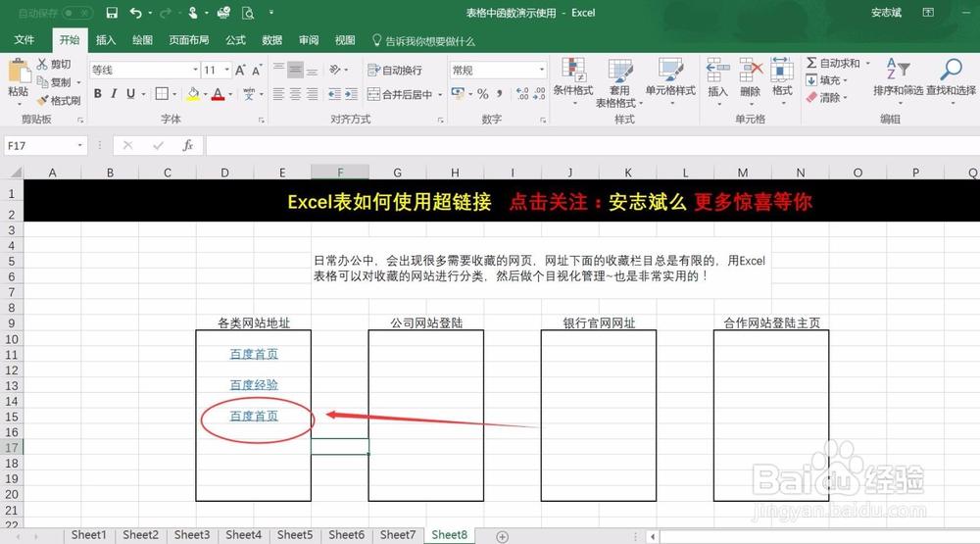Screen dimensions: 980x544
Task: Switch to the 插入 Insert tab
Action: 106,40
